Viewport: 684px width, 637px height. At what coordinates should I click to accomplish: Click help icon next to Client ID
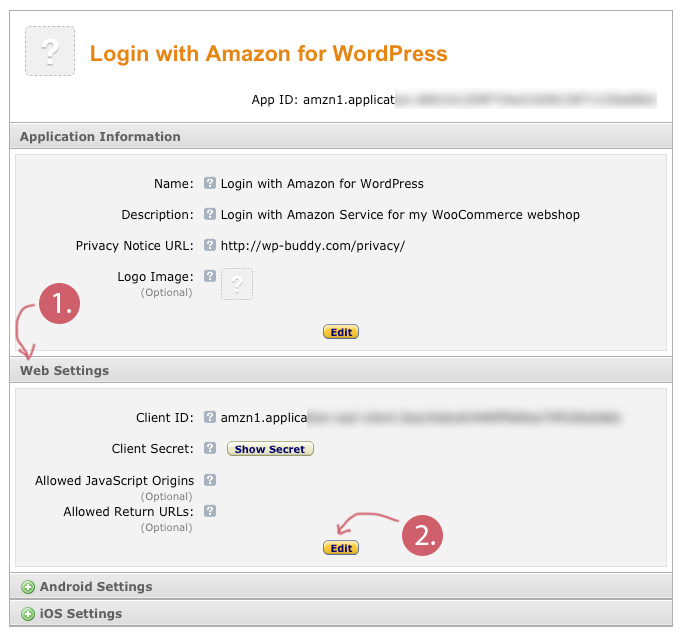point(210,418)
